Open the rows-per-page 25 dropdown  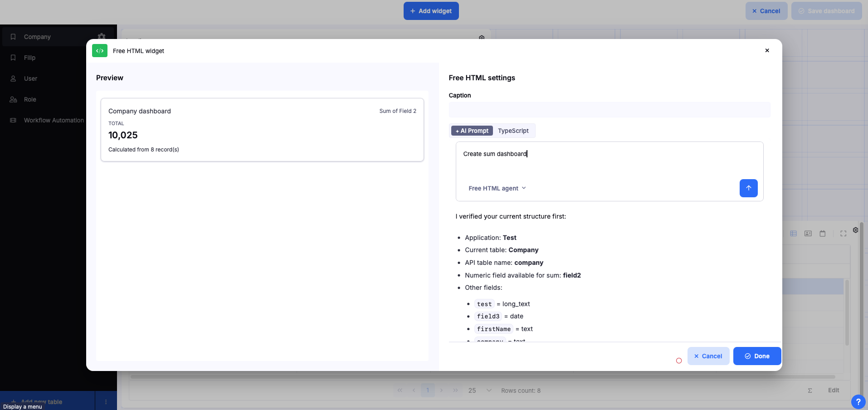click(x=480, y=390)
